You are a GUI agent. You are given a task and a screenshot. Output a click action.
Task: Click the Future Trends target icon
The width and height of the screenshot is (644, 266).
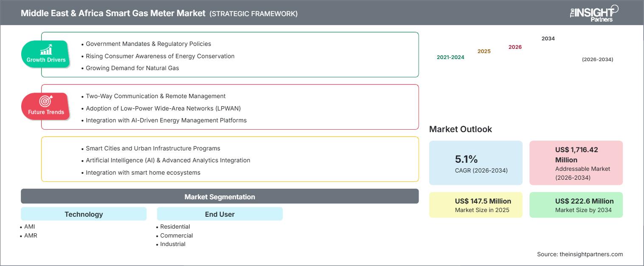(45, 101)
